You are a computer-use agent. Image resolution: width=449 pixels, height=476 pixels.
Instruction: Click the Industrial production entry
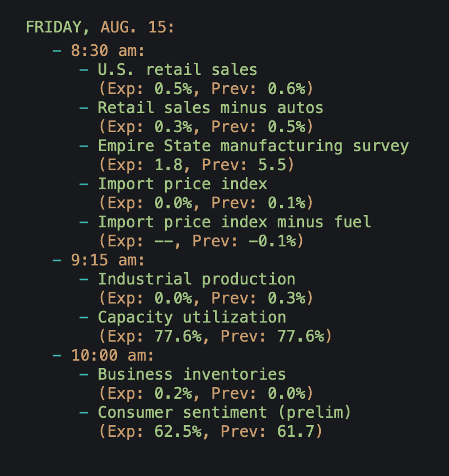[197, 279]
